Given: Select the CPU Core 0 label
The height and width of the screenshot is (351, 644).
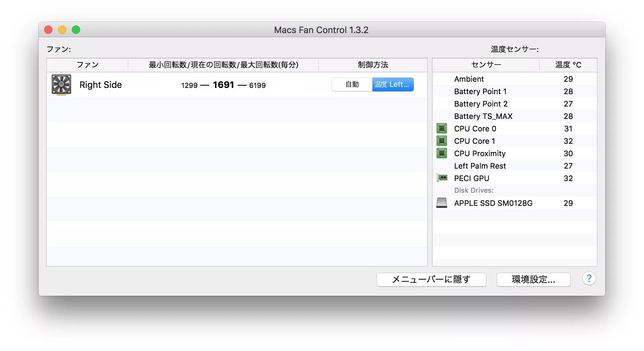Looking at the screenshot, I should click(x=475, y=129).
